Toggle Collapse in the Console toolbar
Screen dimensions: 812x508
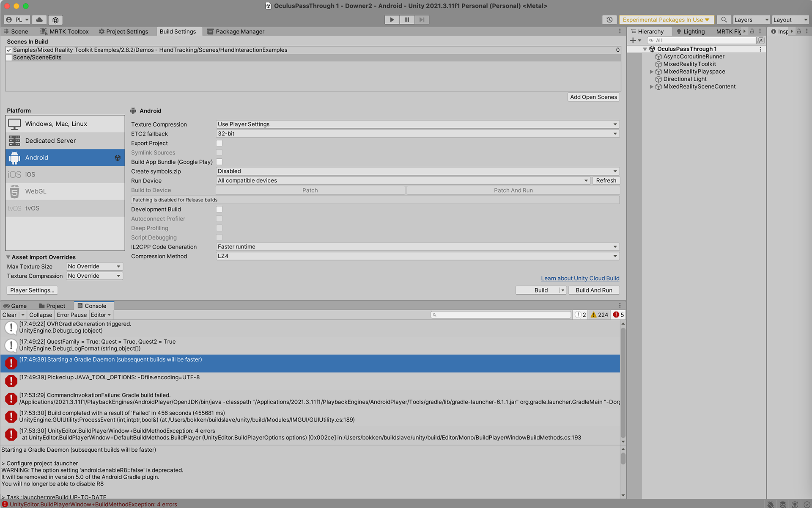pyautogui.click(x=41, y=315)
